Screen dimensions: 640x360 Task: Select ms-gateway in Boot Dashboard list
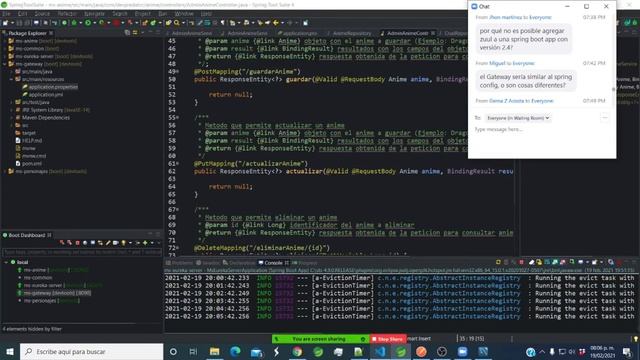click(x=57, y=293)
